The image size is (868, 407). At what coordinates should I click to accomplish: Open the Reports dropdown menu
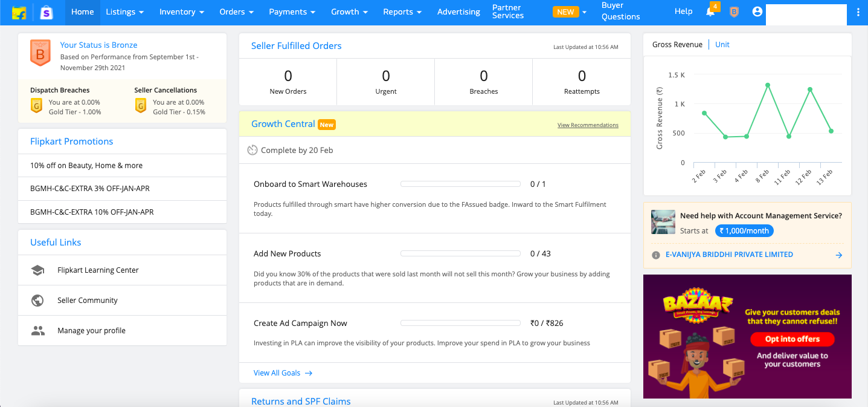point(402,12)
